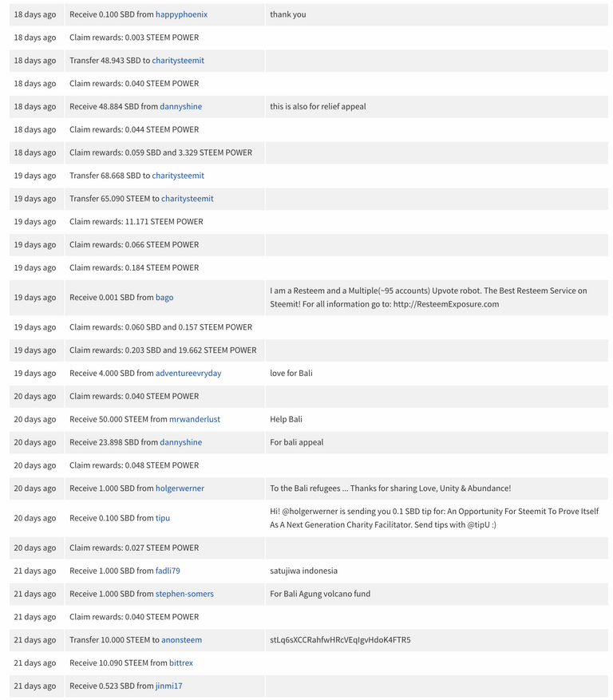Open the adventureevryday account link
This screenshot has width=613, height=700.
point(188,374)
